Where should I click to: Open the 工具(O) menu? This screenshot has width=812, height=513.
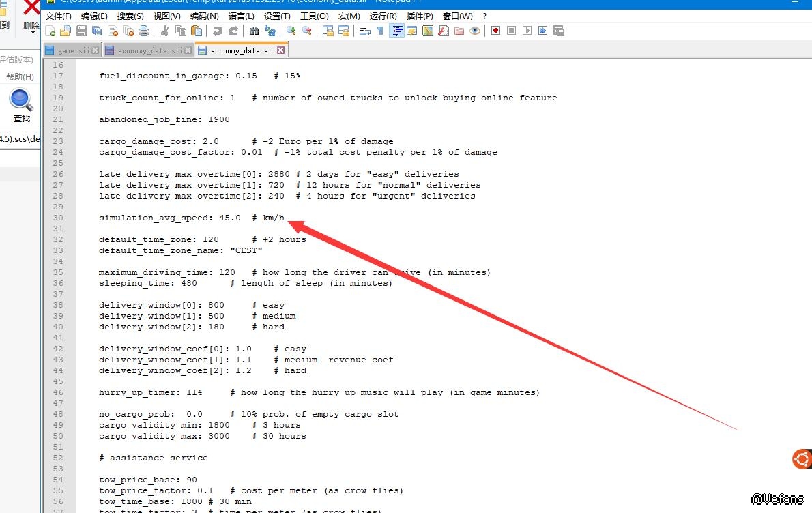[x=315, y=16]
